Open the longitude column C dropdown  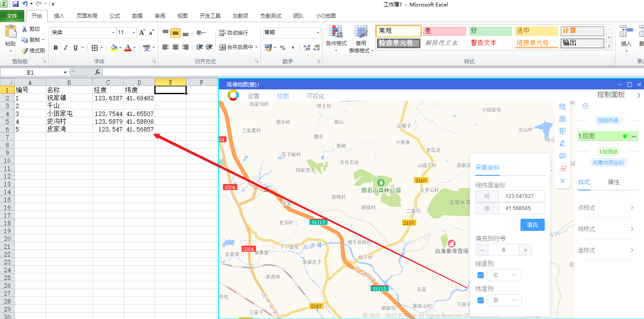click(504, 275)
